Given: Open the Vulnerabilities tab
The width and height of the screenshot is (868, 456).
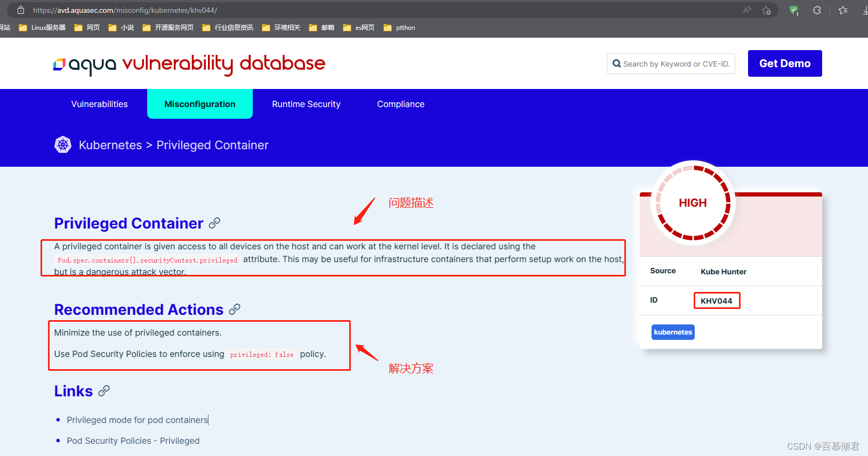Looking at the screenshot, I should (x=100, y=104).
